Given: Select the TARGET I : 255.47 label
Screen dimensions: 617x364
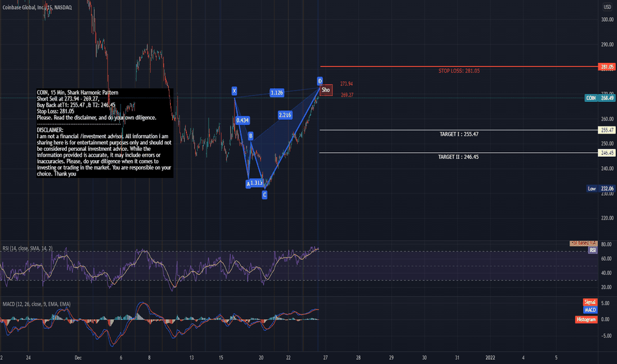Looking at the screenshot, I should (459, 134).
